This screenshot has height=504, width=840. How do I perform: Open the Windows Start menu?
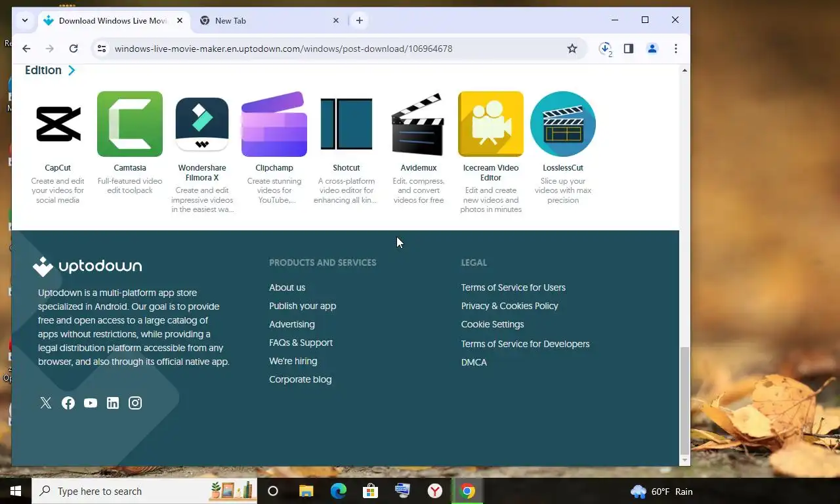pos(16,491)
